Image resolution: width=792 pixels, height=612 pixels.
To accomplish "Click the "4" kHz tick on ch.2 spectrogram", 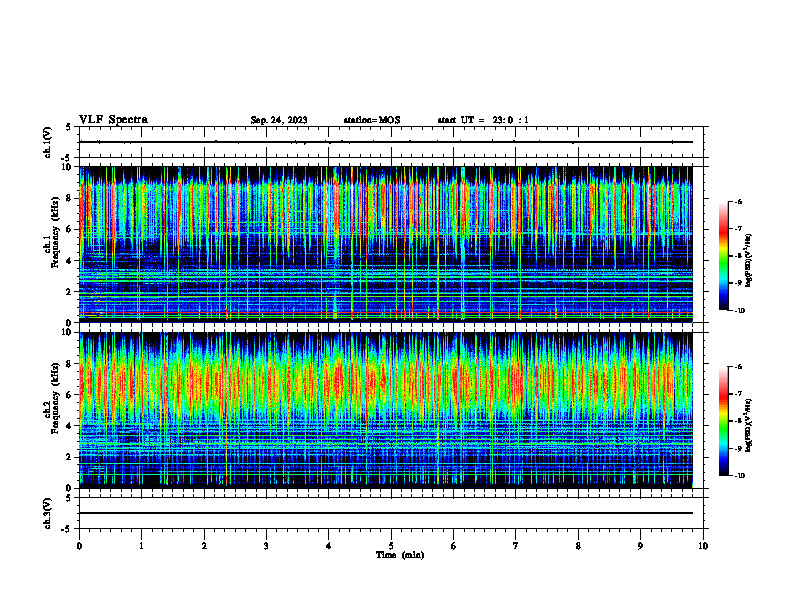I will [x=68, y=426].
